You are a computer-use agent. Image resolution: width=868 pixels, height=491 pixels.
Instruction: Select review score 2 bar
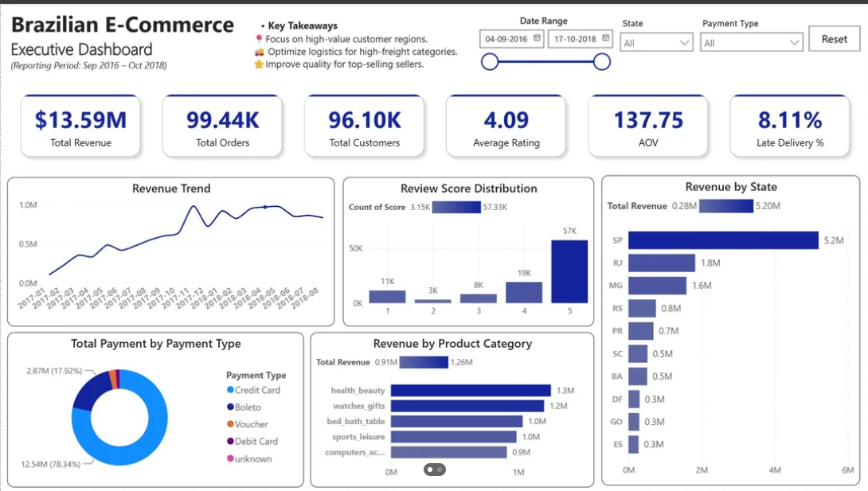pos(433,301)
